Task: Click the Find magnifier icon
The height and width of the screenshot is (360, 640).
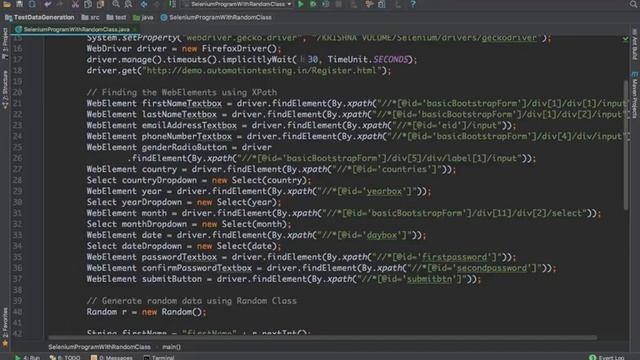Action: point(116,4)
